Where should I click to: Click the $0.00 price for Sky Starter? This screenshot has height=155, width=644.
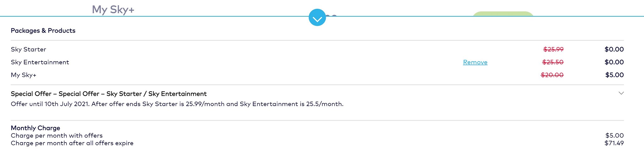[614, 49]
